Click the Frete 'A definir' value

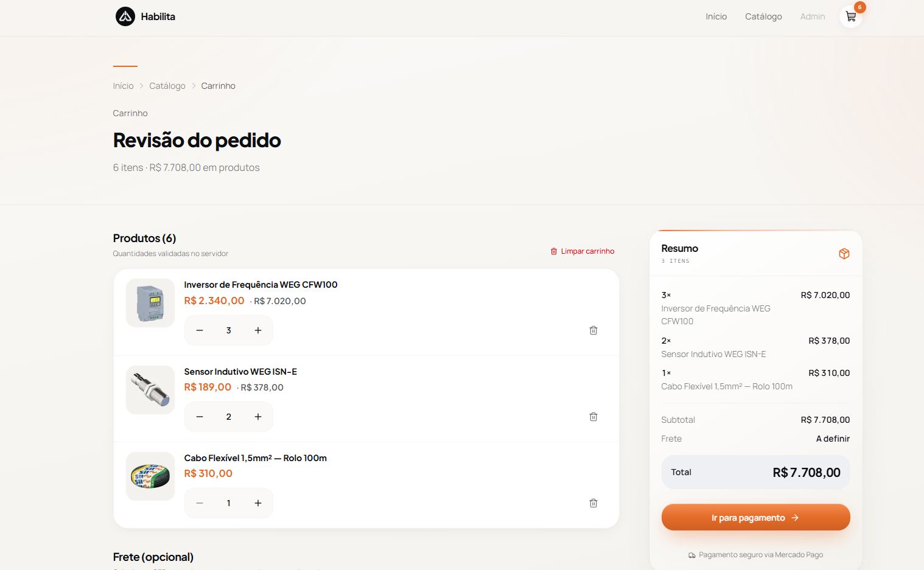[833, 439]
